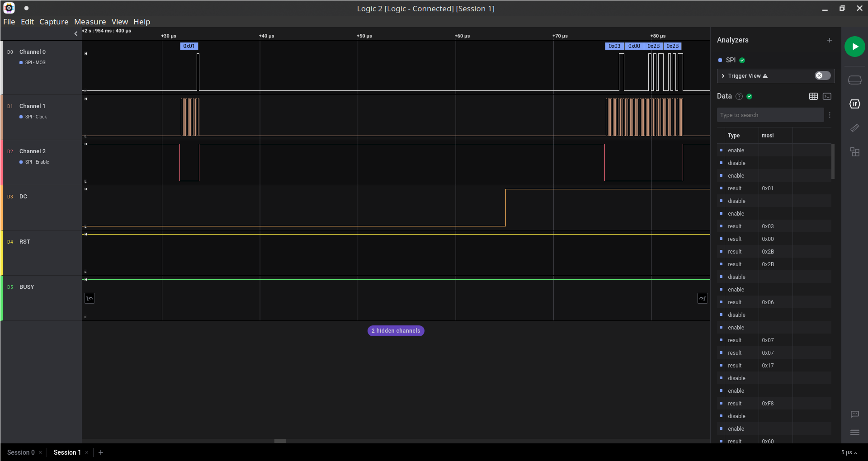Image resolution: width=868 pixels, height=461 pixels.
Task: Click the SPI analyzer blue color swatch
Action: click(721, 60)
